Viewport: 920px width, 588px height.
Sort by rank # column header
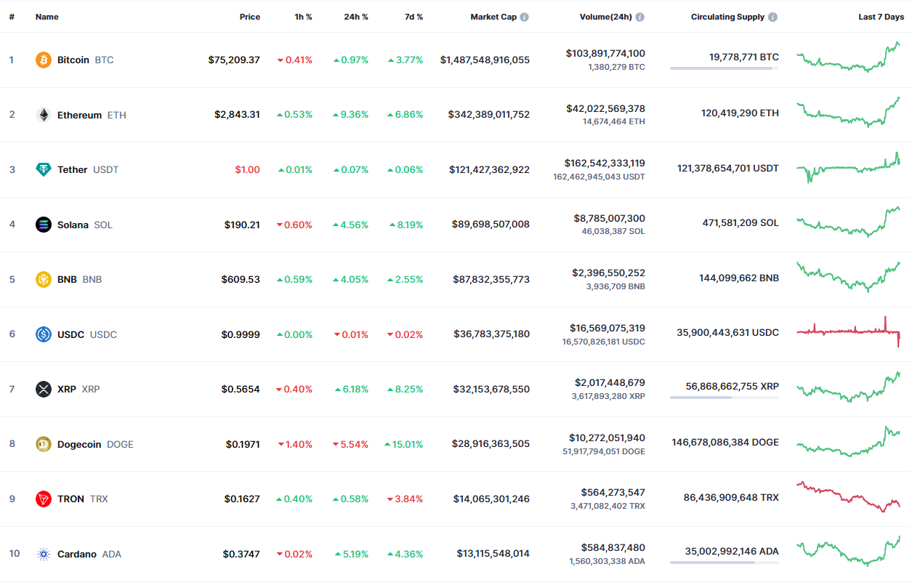tap(12, 17)
